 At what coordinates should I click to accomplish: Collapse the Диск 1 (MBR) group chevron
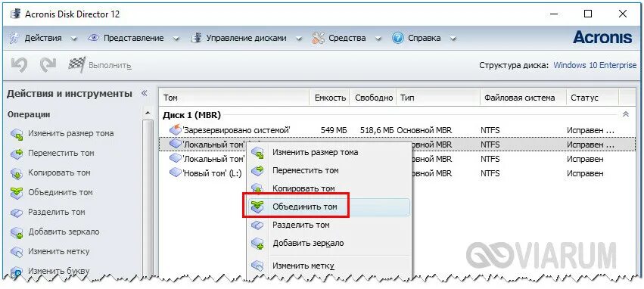(x=626, y=114)
